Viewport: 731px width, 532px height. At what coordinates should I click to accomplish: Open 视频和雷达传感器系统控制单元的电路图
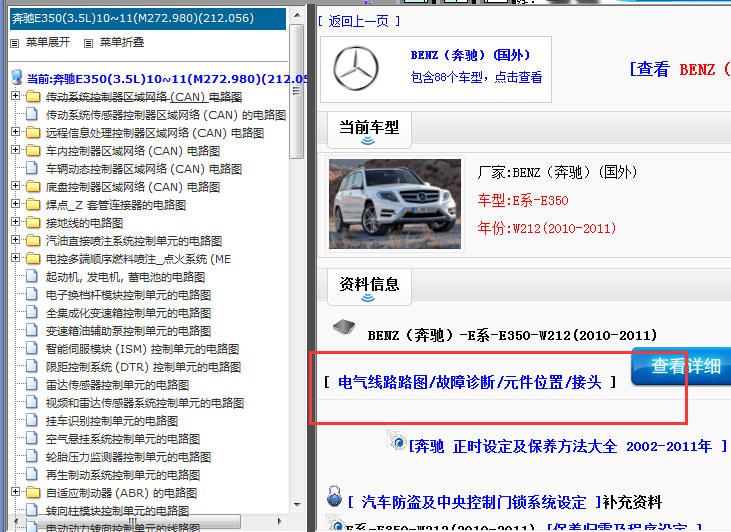point(145,403)
